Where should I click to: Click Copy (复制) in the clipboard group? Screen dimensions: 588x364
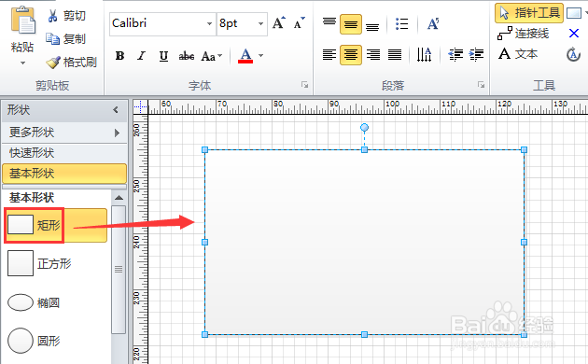[66, 38]
